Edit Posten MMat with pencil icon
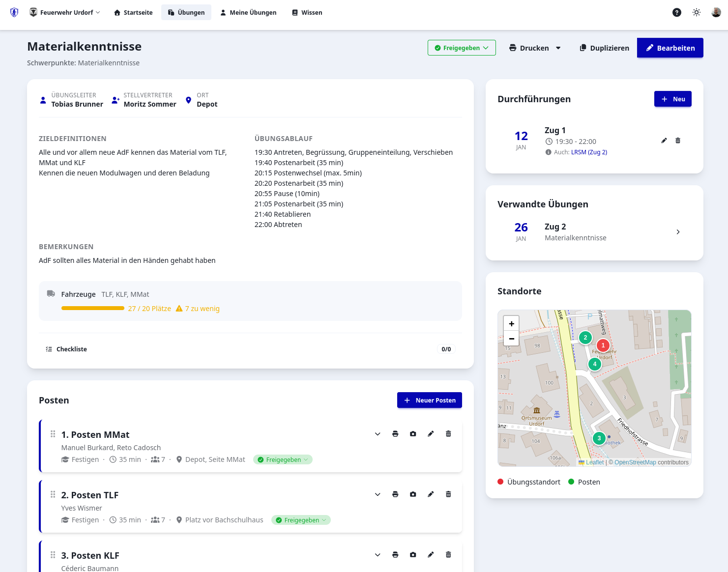The width and height of the screenshot is (728, 572). pos(431,434)
